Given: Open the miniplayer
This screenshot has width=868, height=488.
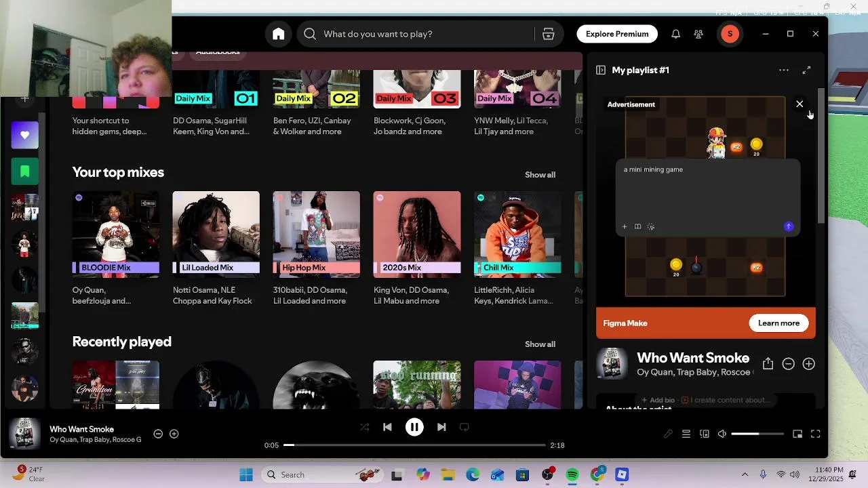Looking at the screenshot, I should pos(797,434).
